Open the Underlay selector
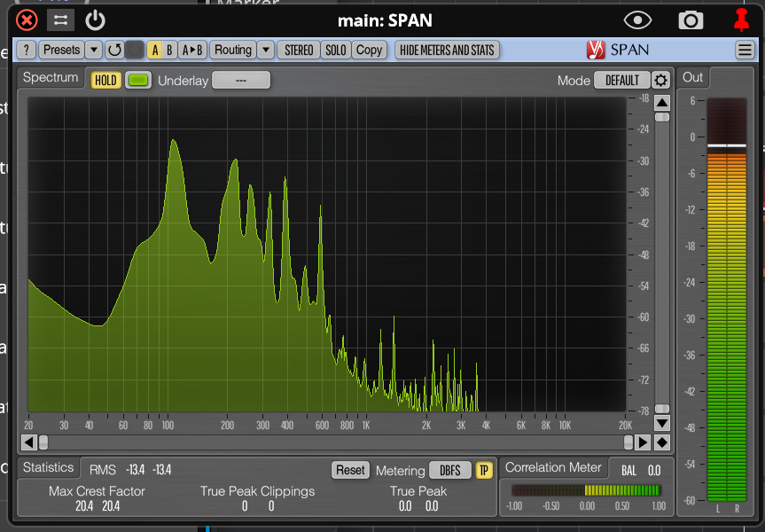 coord(241,80)
